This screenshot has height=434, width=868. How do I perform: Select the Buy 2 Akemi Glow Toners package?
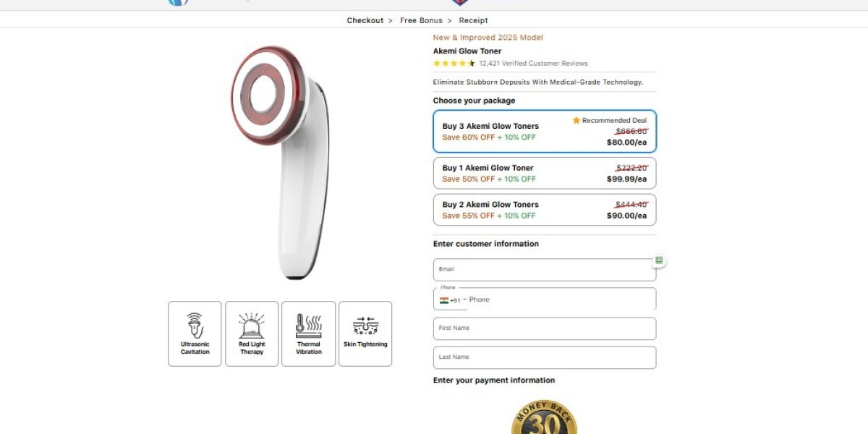[x=545, y=210]
